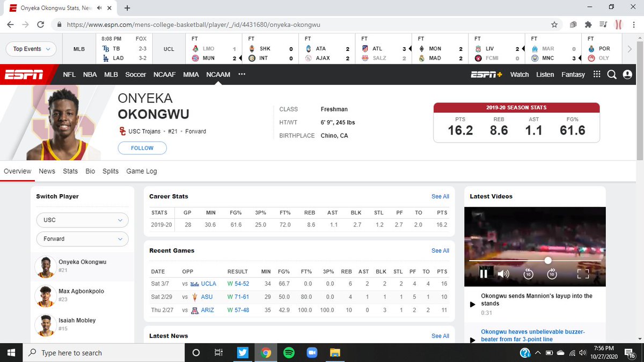Click the ESPN+ logo
Image resolution: width=644 pixels, height=362 pixels.
tap(486, 75)
